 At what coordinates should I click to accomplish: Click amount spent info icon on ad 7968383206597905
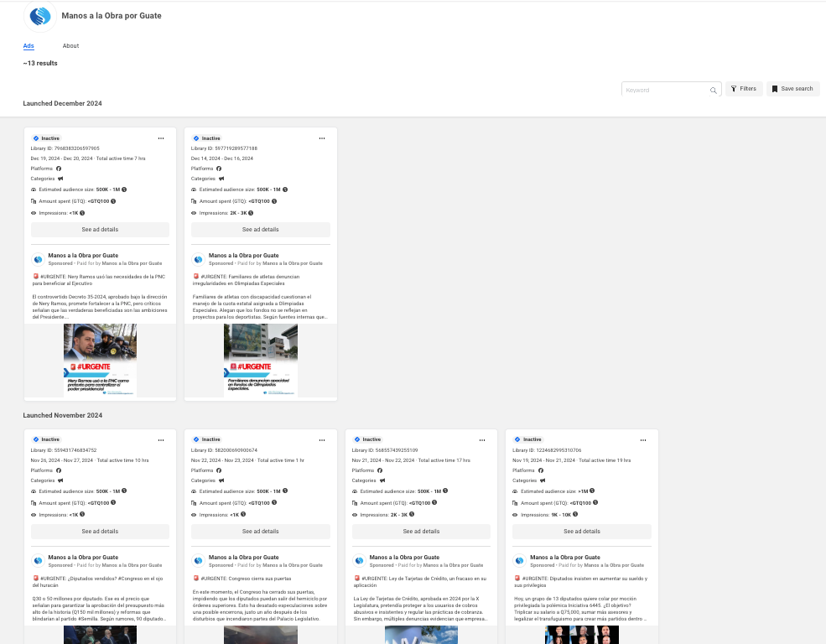[113, 201]
